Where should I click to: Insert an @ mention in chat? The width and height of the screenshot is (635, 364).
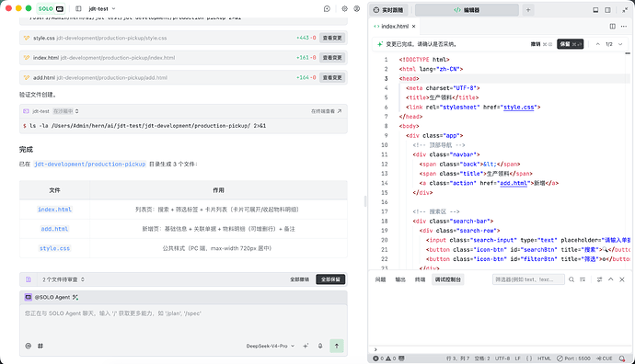28,346
